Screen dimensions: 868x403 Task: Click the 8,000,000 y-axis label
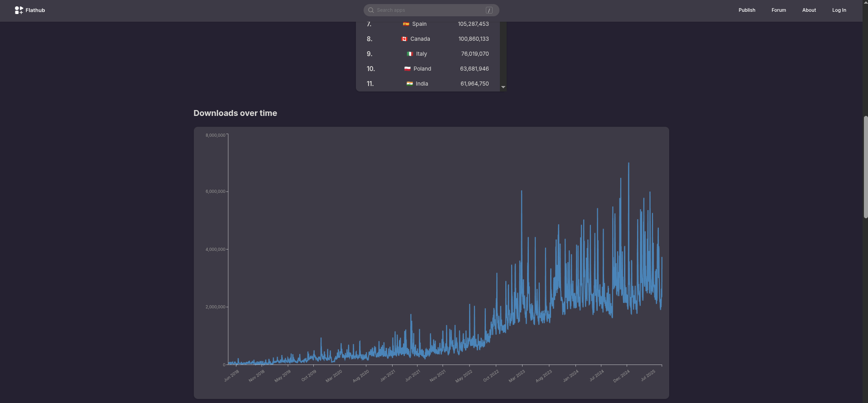[x=216, y=135]
